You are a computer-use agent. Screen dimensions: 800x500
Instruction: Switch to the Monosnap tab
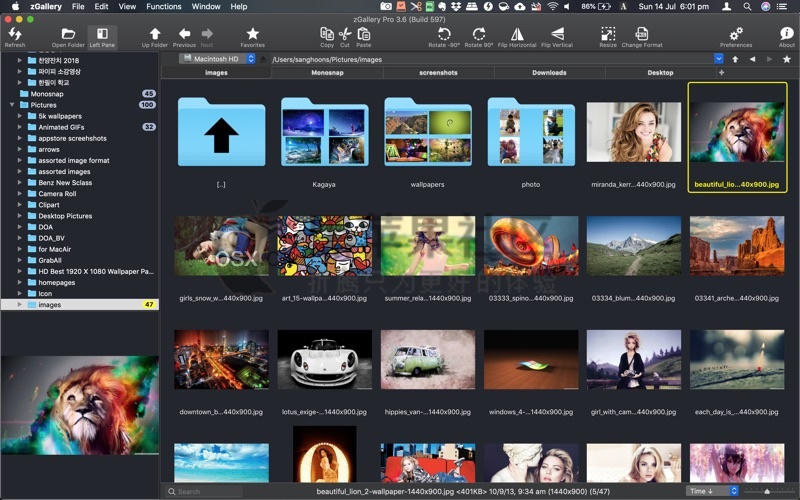point(327,72)
